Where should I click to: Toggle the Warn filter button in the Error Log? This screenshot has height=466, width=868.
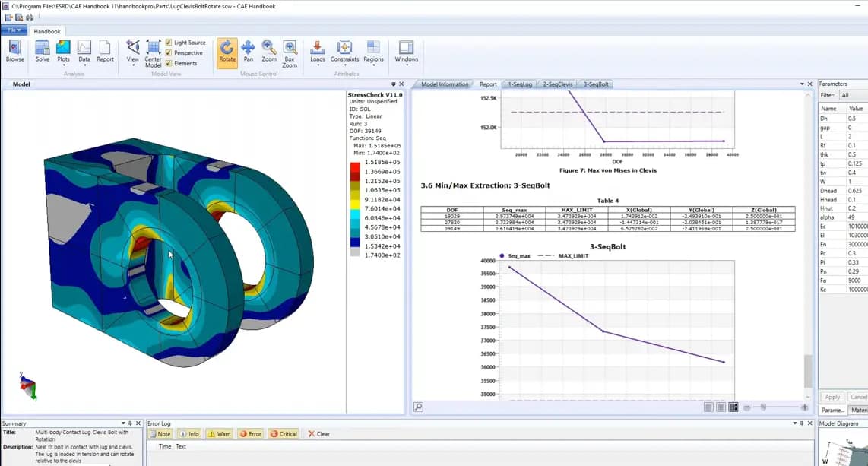coord(219,434)
